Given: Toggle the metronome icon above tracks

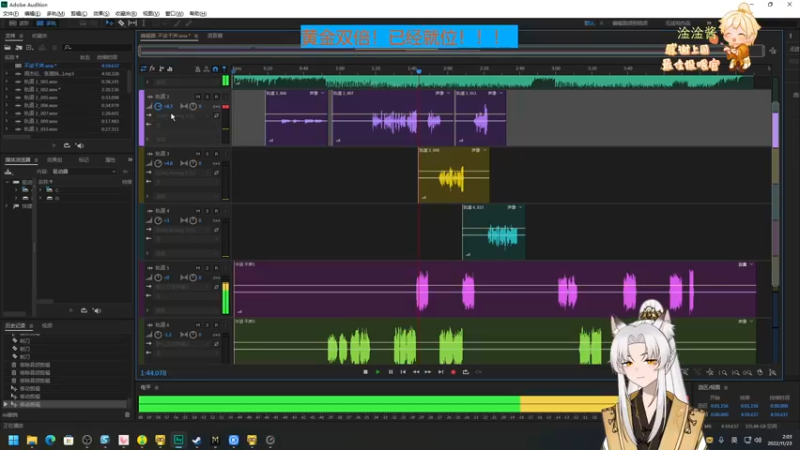Looking at the screenshot, I should (x=197, y=69).
